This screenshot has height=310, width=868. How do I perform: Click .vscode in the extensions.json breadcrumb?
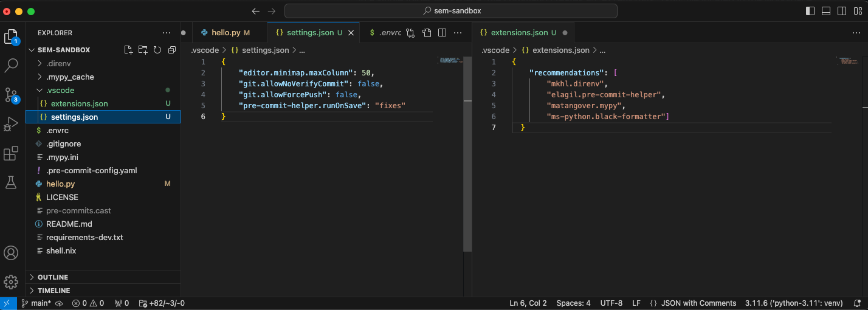click(495, 50)
